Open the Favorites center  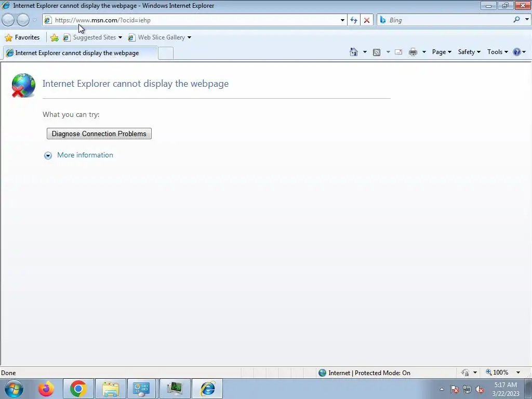coord(22,37)
